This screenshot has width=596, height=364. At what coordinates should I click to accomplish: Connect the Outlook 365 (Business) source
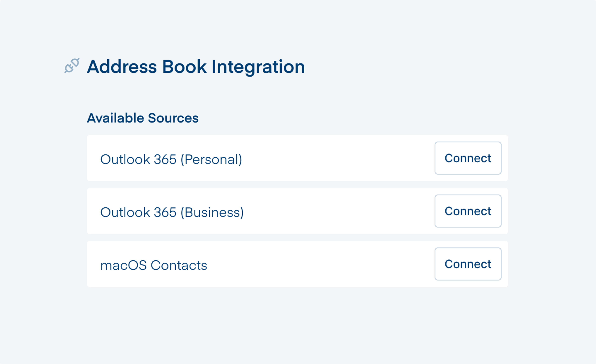(x=467, y=211)
